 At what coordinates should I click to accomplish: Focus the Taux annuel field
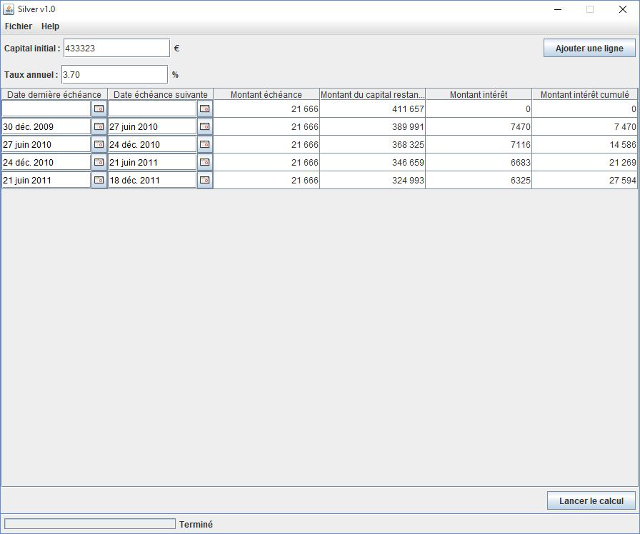tap(114, 74)
